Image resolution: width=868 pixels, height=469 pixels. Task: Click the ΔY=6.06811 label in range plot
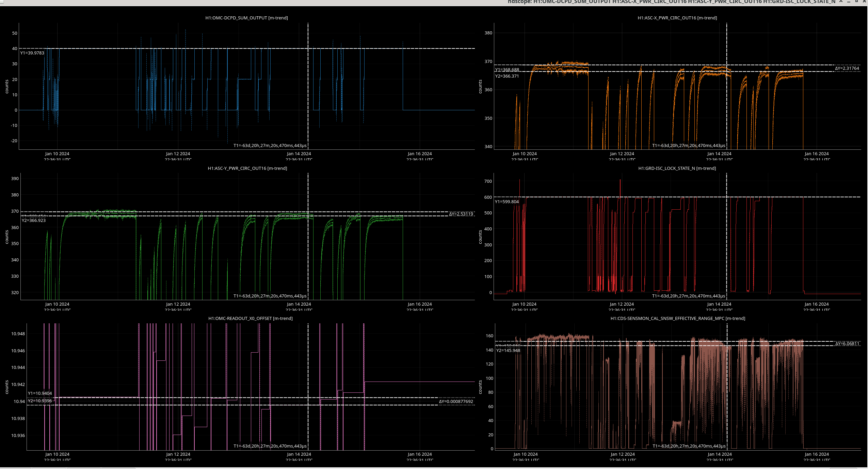[847, 344]
